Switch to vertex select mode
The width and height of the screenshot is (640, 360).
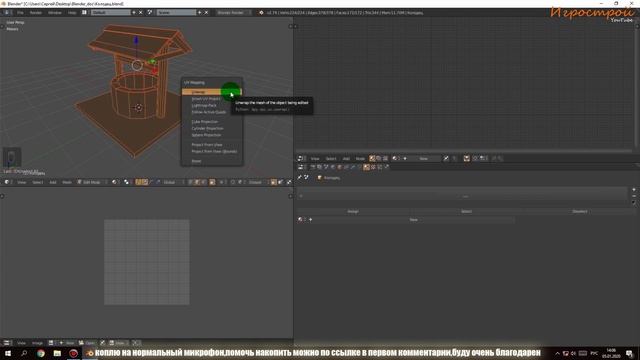coord(191,182)
